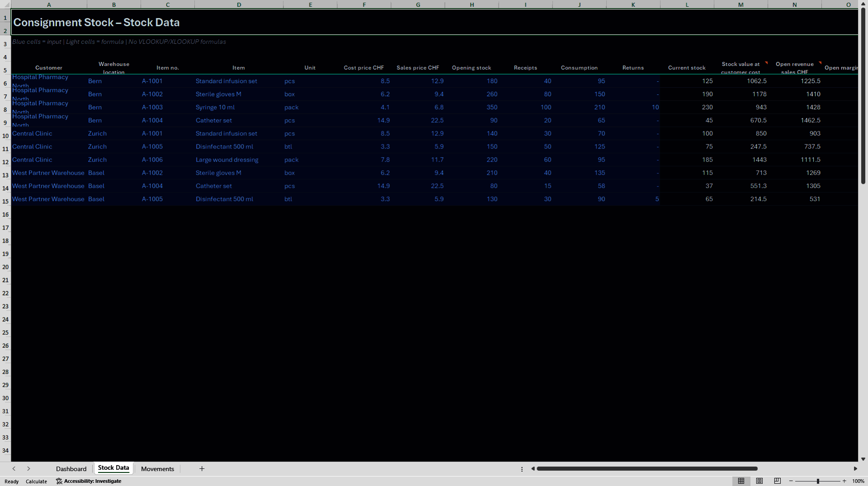Click stock value 214.5 cell

click(x=741, y=199)
